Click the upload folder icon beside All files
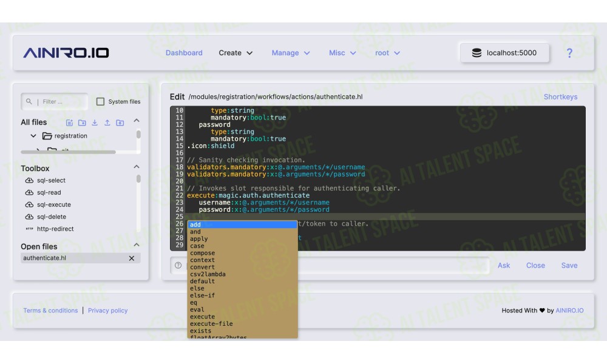 (x=120, y=123)
